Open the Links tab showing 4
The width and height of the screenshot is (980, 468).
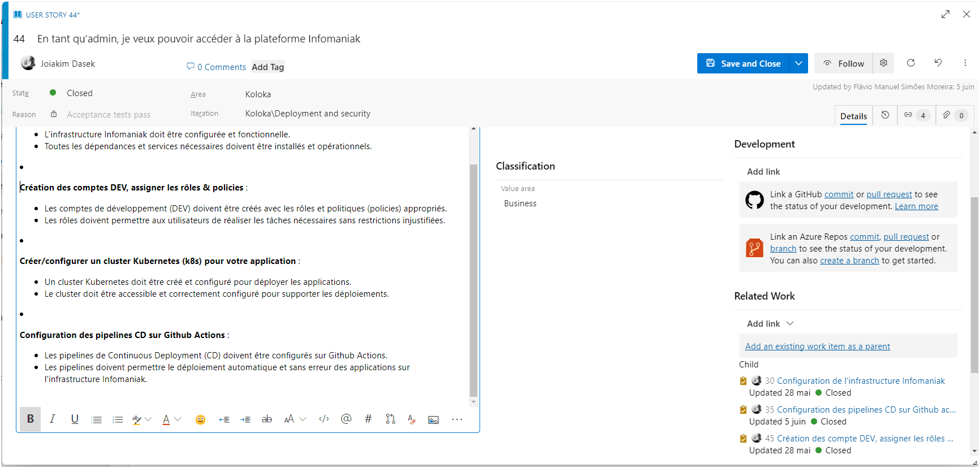click(917, 115)
